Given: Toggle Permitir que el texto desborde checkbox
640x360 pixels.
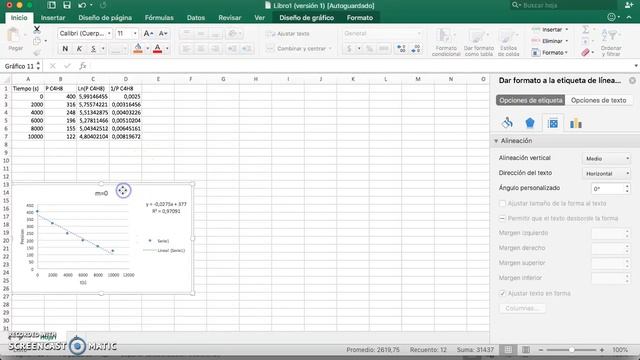Looking at the screenshot, I should (x=502, y=218).
